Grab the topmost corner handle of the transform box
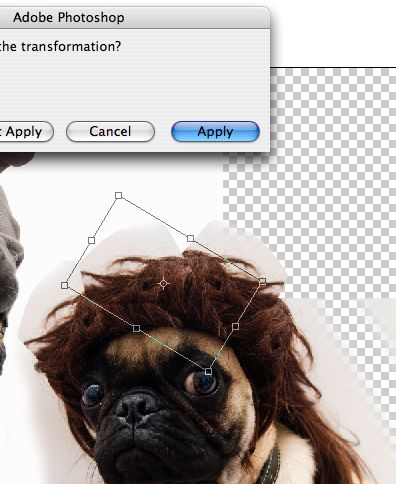Viewport: 396px width, 484px height. [x=118, y=195]
